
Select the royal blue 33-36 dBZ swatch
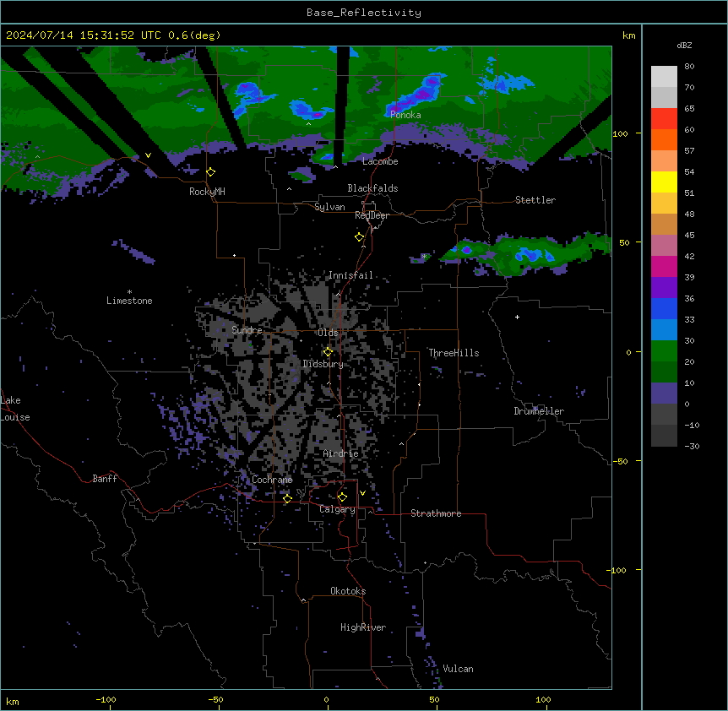click(664, 308)
